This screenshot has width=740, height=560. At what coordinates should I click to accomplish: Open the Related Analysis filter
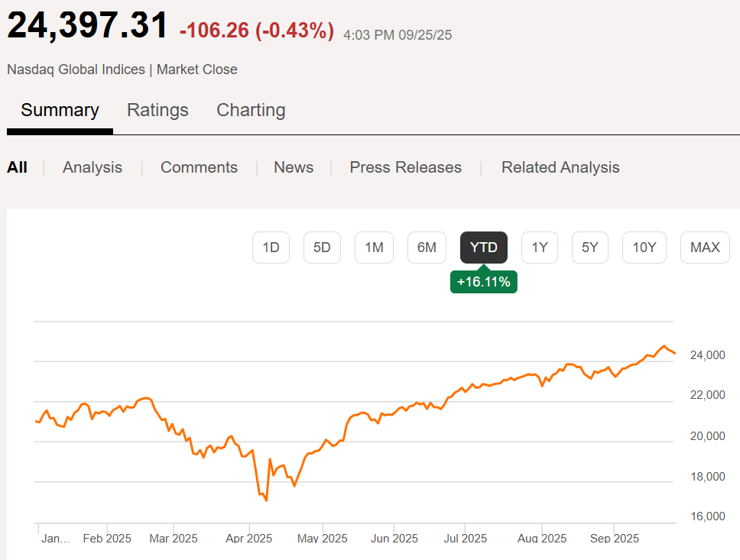point(560,167)
